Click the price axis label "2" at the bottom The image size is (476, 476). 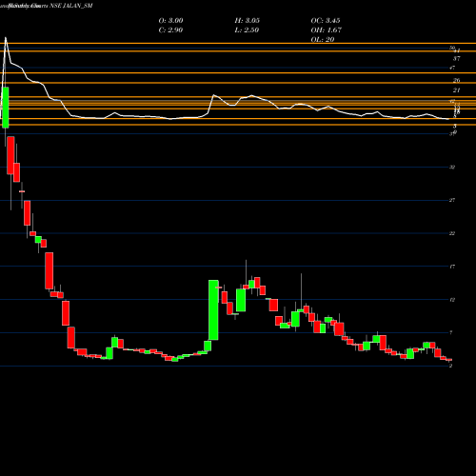tap(451, 366)
